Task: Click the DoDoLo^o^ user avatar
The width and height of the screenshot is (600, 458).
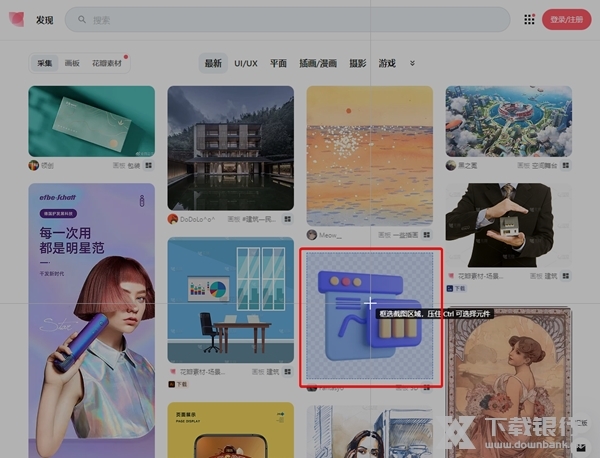Action: pos(173,219)
